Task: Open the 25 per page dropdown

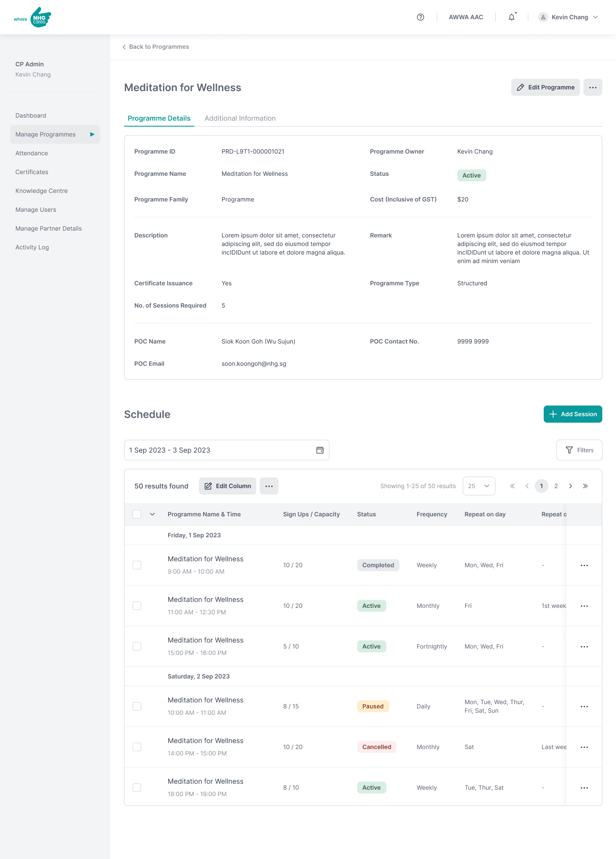Action: tap(479, 486)
